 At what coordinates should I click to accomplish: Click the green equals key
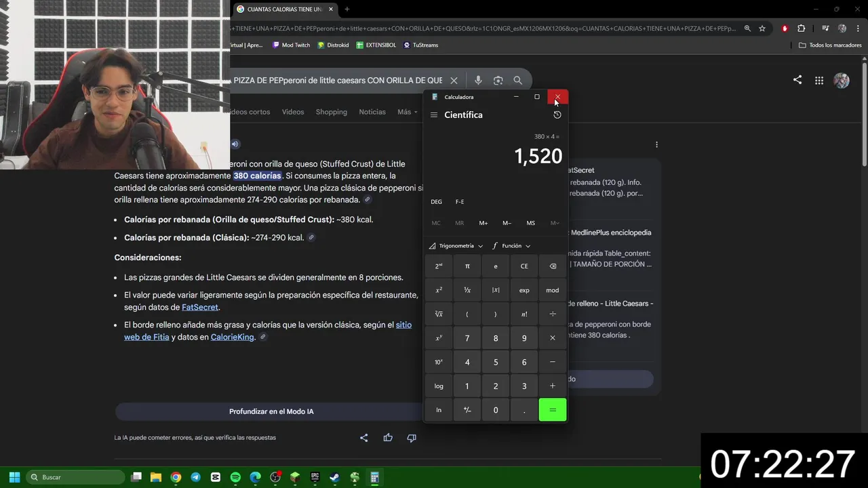[x=553, y=410]
